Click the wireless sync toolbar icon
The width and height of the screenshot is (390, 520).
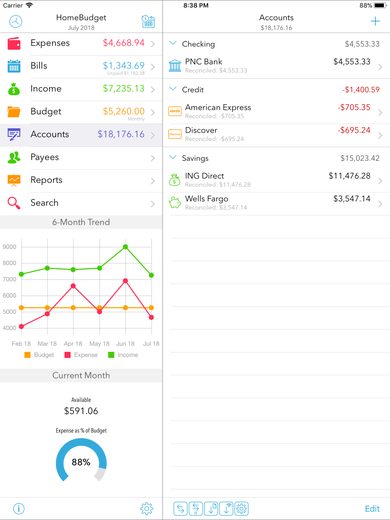click(226, 509)
